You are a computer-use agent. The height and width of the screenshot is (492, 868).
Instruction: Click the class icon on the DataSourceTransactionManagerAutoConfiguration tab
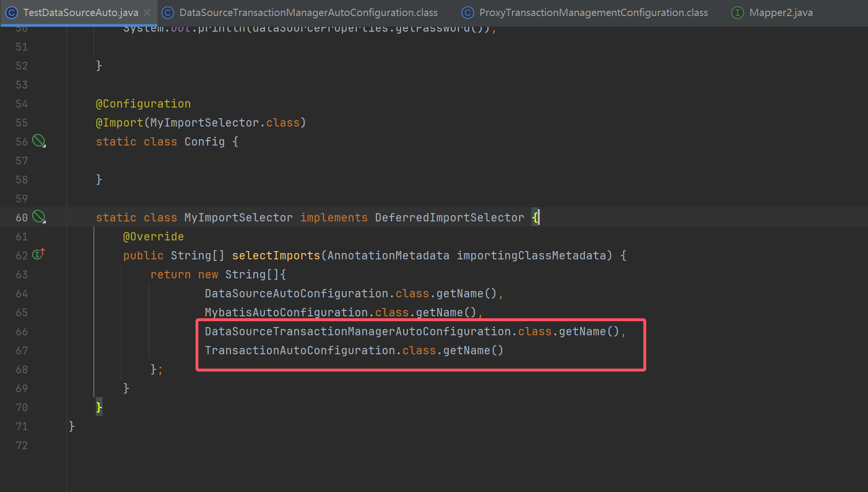[168, 13]
